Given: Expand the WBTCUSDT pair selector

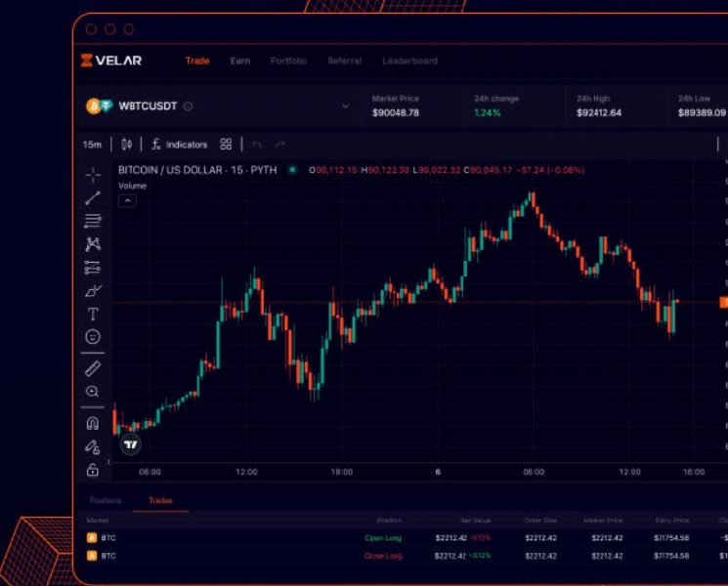Looking at the screenshot, I should (x=345, y=106).
